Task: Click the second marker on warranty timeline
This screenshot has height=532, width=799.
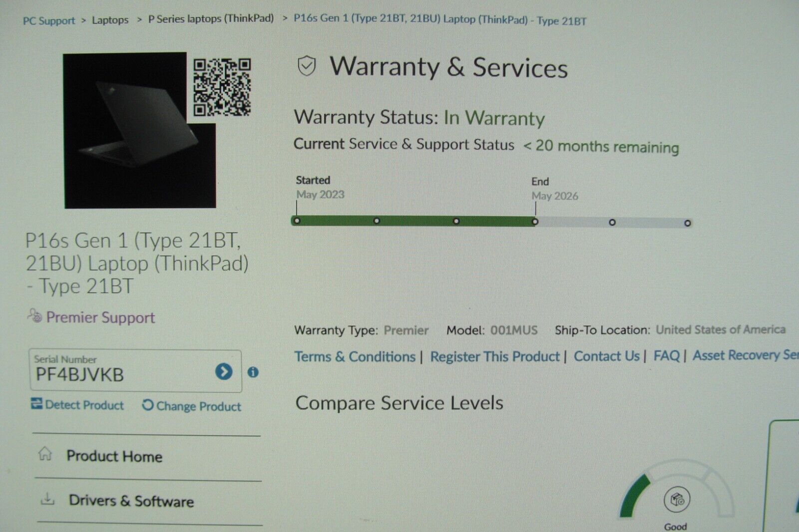Action: tap(377, 221)
